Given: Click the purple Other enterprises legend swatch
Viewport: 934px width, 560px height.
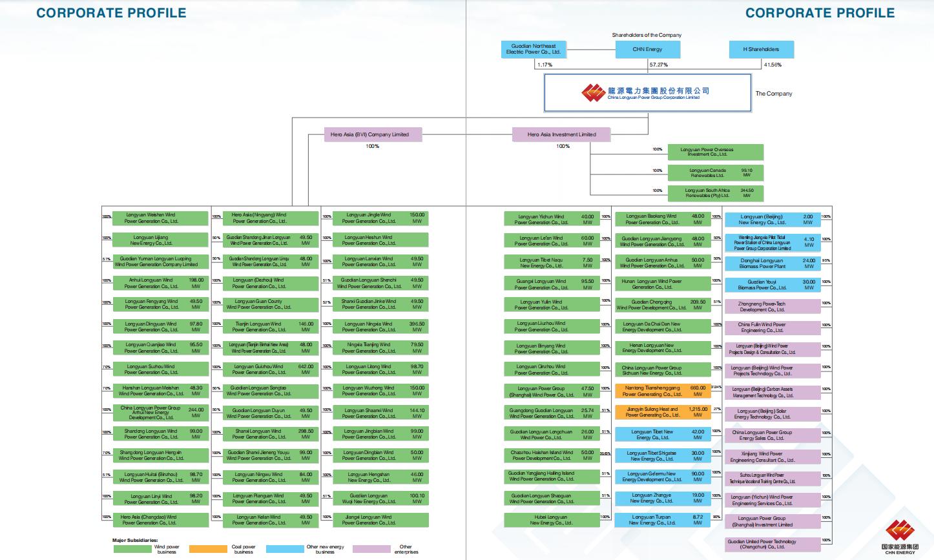Looking at the screenshot, I should click(371, 549).
